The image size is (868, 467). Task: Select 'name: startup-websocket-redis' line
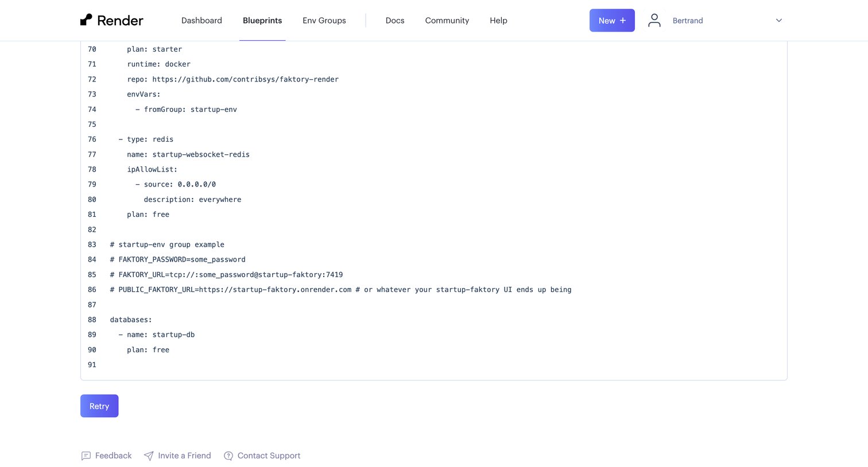(188, 154)
